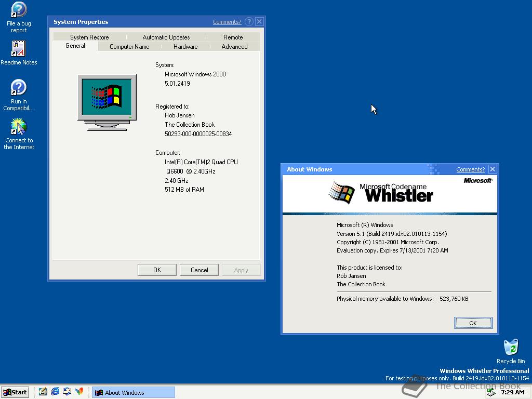Viewport: 532px width, 399px height.
Task: Launch Outlook Express from quick launch
Action: (x=67, y=392)
